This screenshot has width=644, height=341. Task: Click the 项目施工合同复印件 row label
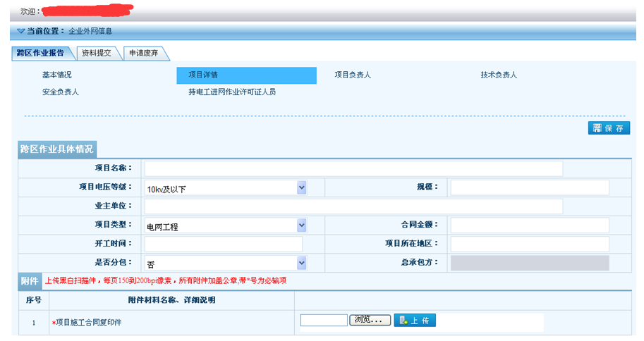coord(87,323)
